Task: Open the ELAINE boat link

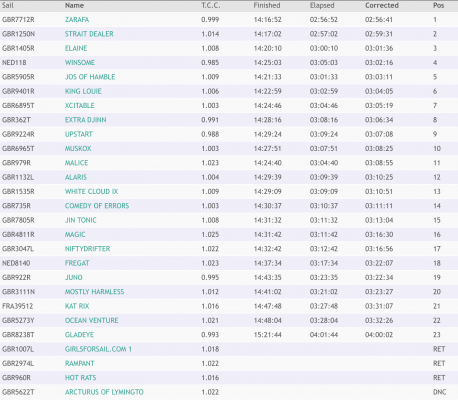Action: pyautogui.click(x=76, y=48)
